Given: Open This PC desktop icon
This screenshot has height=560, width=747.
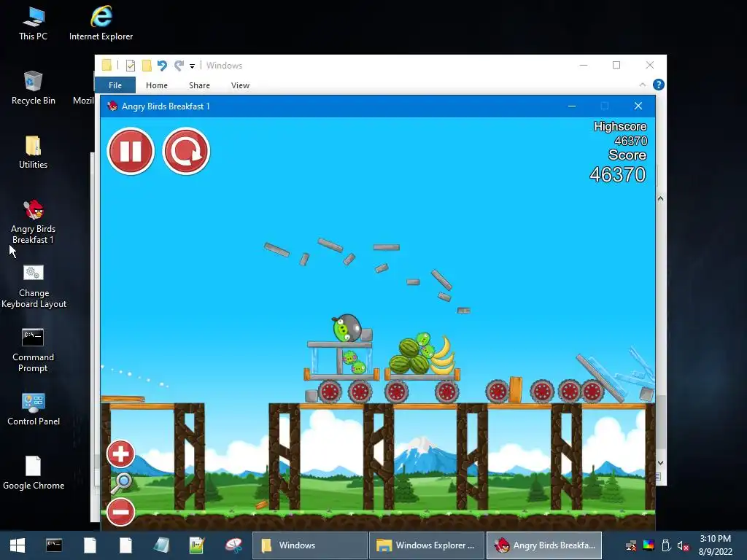Looking at the screenshot, I should pyautogui.click(x=33, y=24).
